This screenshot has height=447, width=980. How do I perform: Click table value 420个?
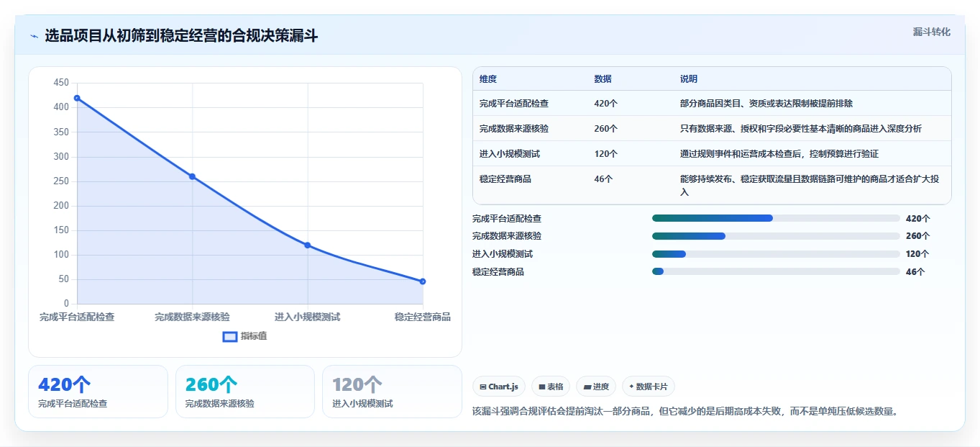(606, 104)
